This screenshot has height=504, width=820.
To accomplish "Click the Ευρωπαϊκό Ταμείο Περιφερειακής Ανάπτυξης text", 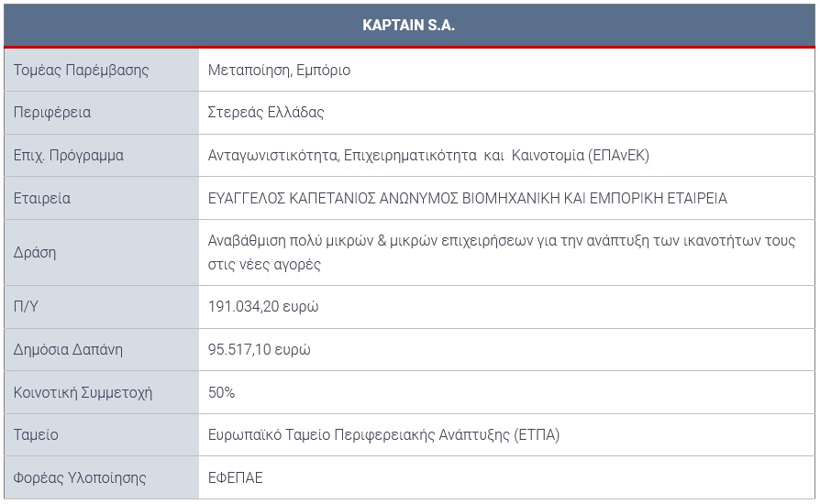I will [x=383, y=435].
